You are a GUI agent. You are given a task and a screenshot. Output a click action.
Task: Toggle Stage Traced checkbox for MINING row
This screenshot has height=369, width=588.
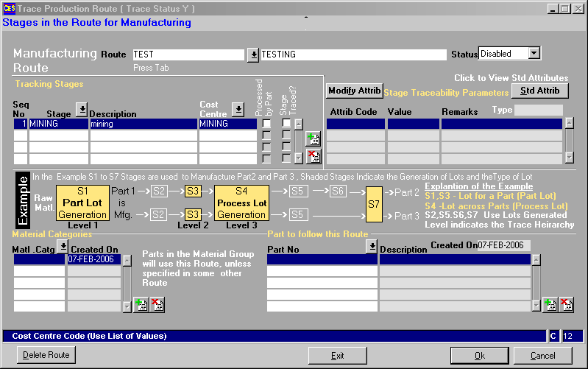click(286, 124)
